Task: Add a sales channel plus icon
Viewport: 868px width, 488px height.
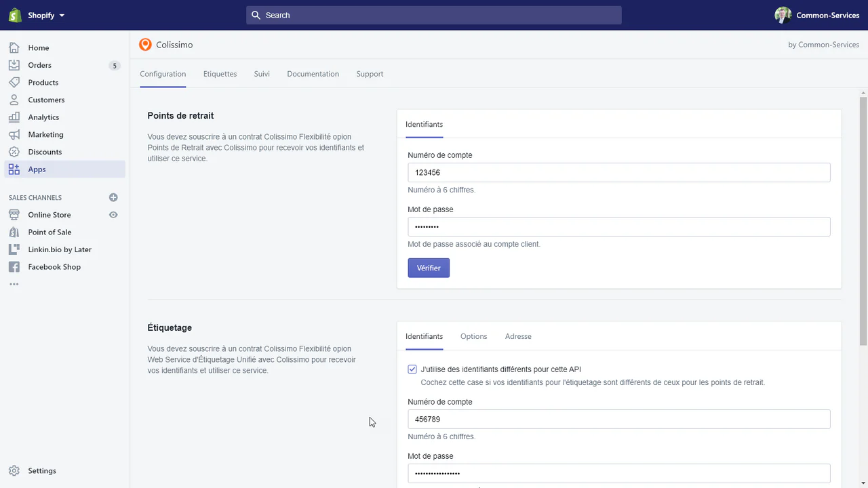Action: tap(113, 197)
